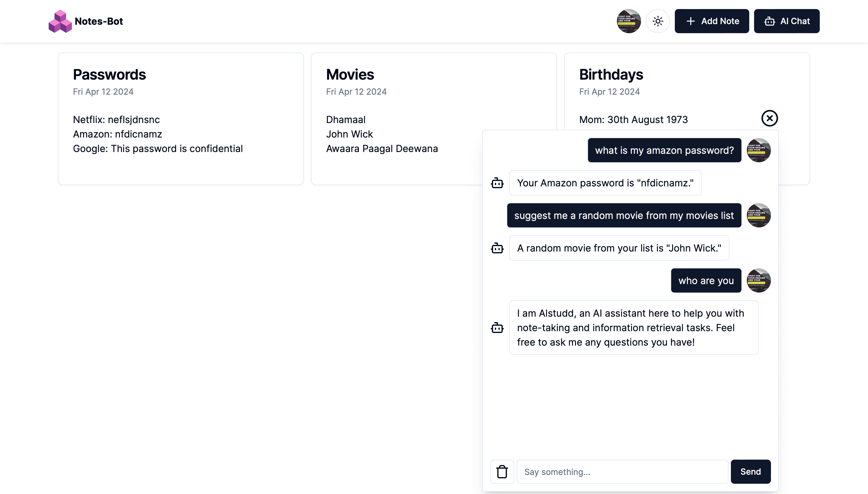Toggle the AI Chat panel open or closed
868x494 pixels.
[x=787, y=21]
